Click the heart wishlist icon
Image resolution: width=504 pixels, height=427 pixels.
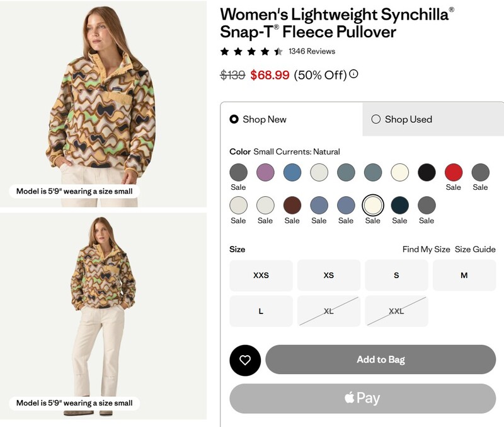245,360
